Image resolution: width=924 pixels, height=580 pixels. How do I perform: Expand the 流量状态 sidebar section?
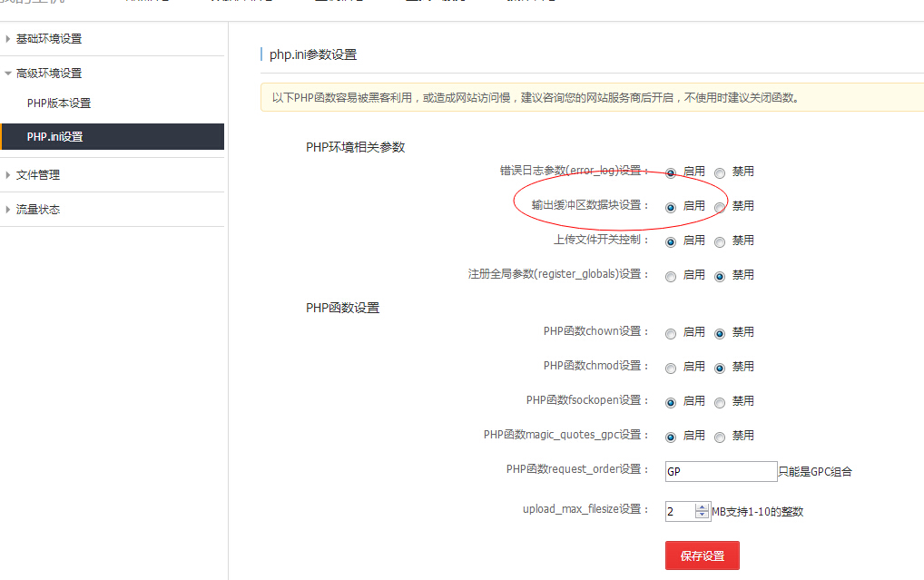pyautogui.click(x=38, y=210)
